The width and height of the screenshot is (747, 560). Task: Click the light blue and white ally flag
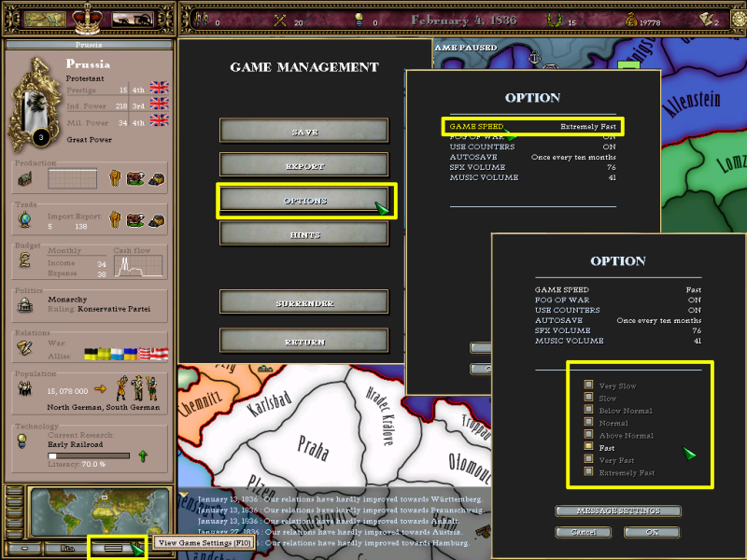coord(118,355)
